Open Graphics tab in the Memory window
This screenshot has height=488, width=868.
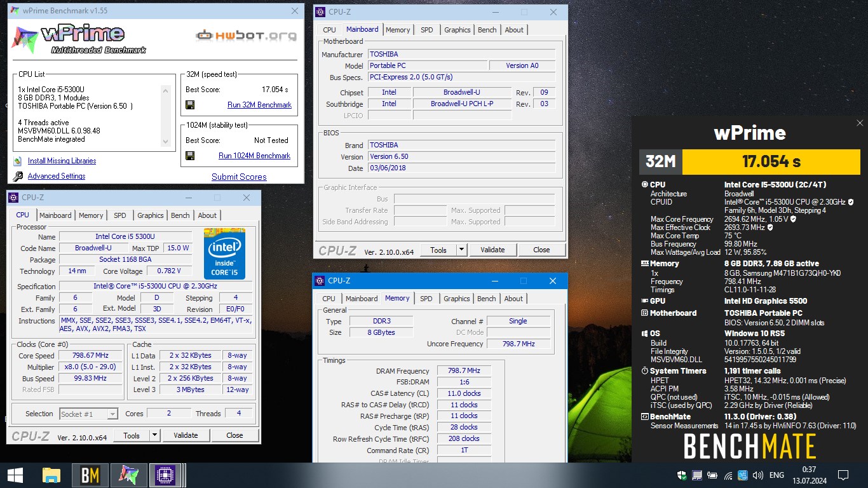pyautogui.click(x=457, y=299)
